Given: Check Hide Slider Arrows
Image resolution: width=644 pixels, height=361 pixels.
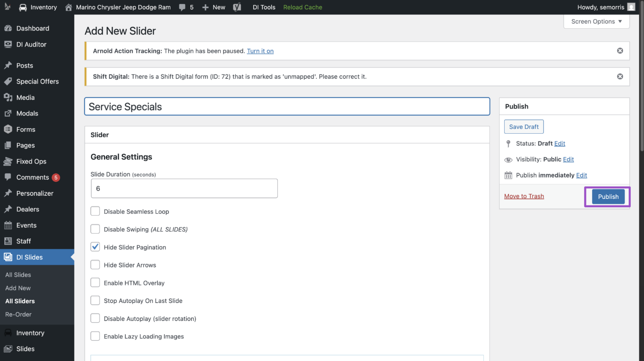Looking at the screenshot, I should click(x=95, y=265).
